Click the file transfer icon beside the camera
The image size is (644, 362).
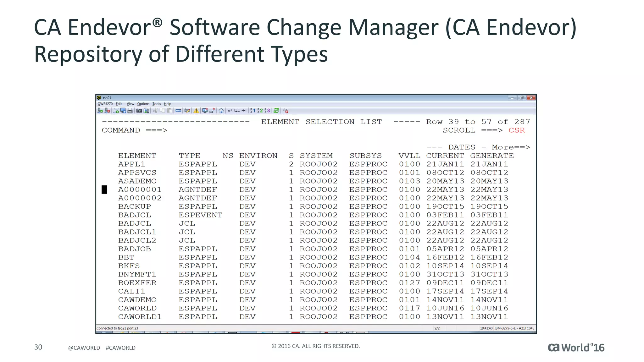pos(147,111)
